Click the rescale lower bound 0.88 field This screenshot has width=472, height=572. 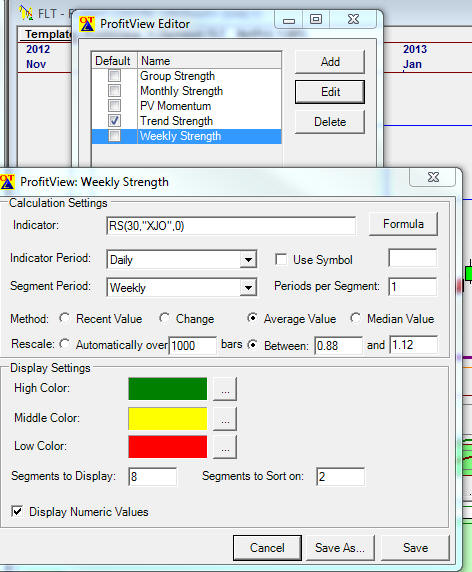pyautogui.click(x=338, y=345)
